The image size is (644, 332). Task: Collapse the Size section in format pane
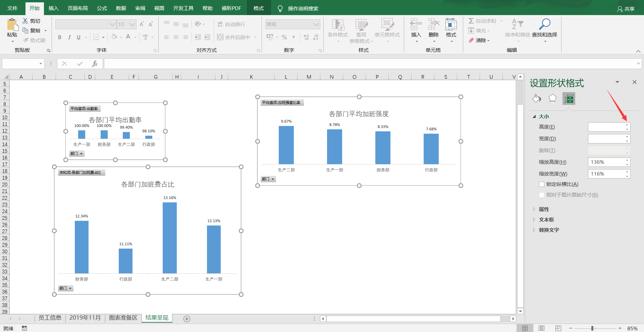pyautogui.click(x=534, y=117)
